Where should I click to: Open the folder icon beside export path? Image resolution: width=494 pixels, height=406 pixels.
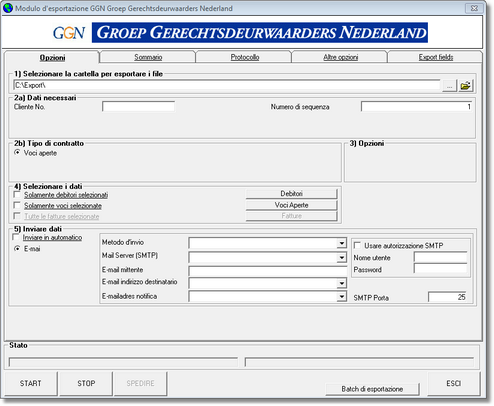[x=466, y=86]
